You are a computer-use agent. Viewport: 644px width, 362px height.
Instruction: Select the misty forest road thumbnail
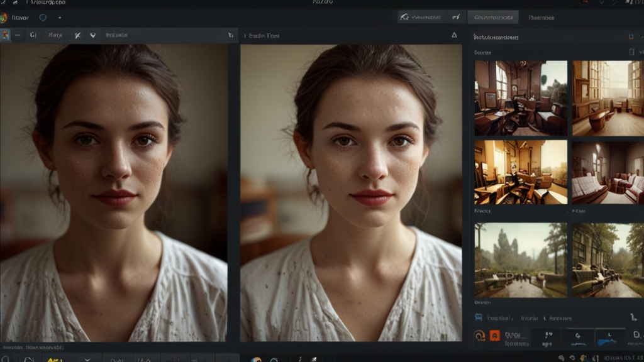coord(521,260)
